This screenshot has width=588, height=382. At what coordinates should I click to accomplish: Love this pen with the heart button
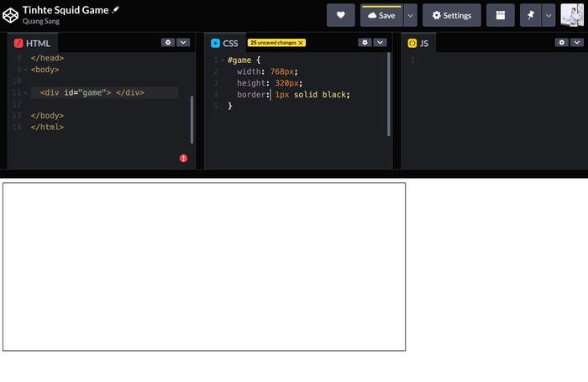pyautogui.click(x=340, y=15)
